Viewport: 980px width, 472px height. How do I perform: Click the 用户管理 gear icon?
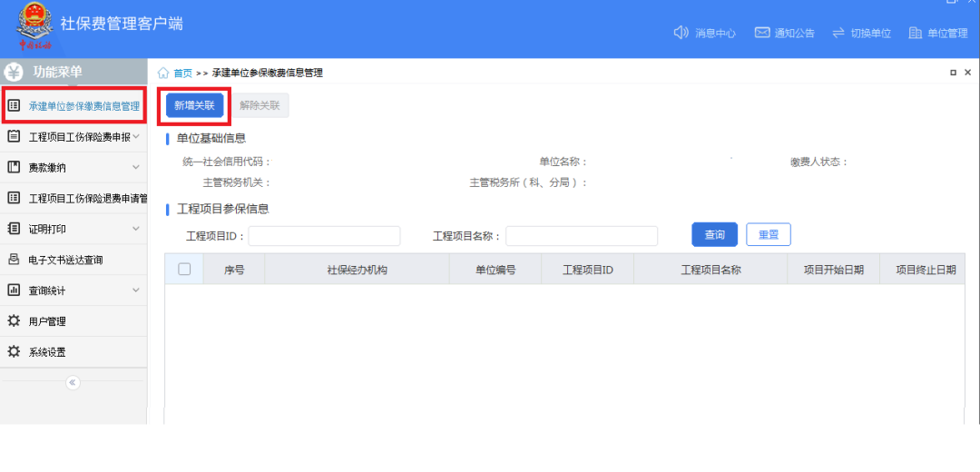point(14,321)
